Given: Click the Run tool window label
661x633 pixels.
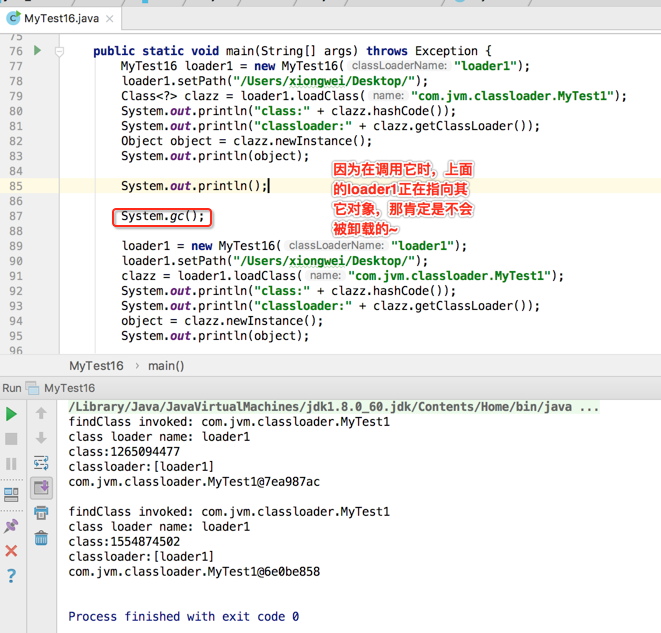Looking at the screenshot, I should (x=12, y=388).
